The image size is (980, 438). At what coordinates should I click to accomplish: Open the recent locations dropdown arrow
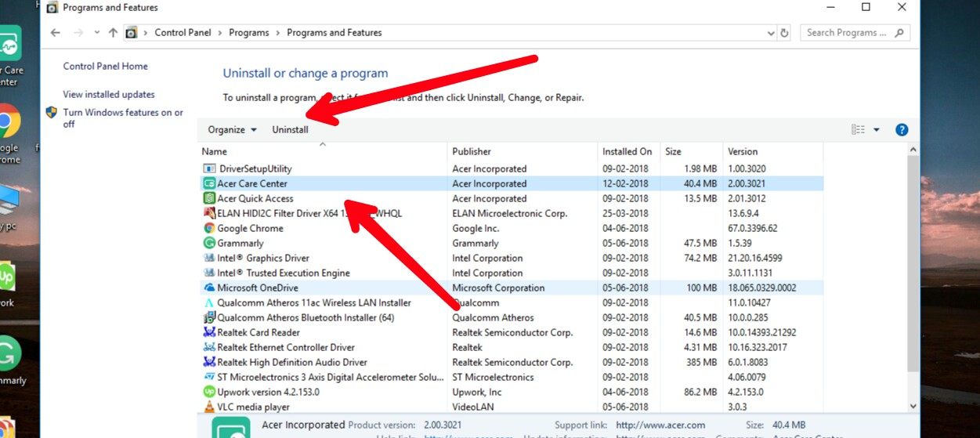[97, 33]
